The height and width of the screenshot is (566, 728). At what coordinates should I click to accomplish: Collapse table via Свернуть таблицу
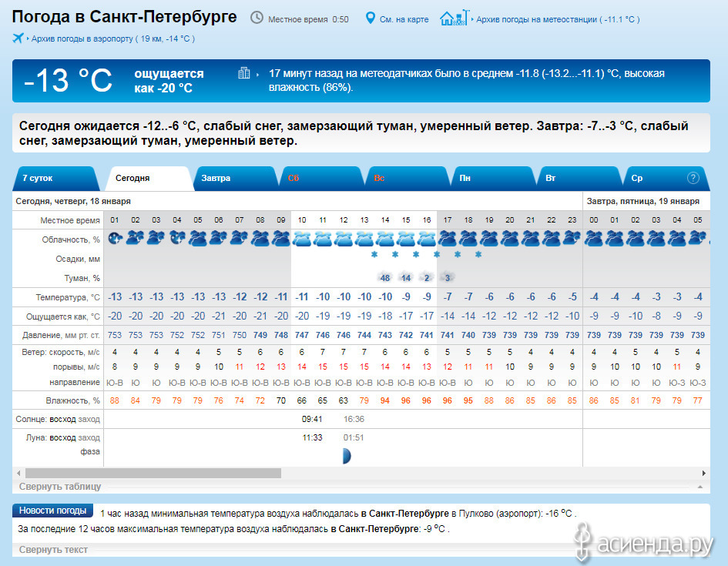pyautogui.click(x=60, y=486)
